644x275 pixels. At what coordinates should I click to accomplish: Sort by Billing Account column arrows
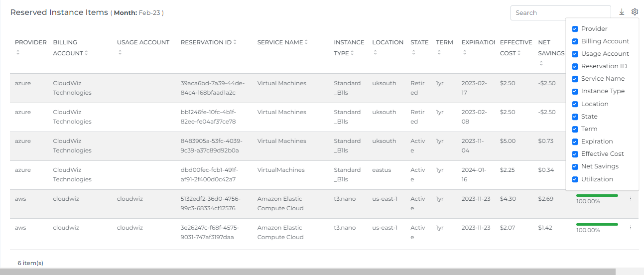coord(87,53)
